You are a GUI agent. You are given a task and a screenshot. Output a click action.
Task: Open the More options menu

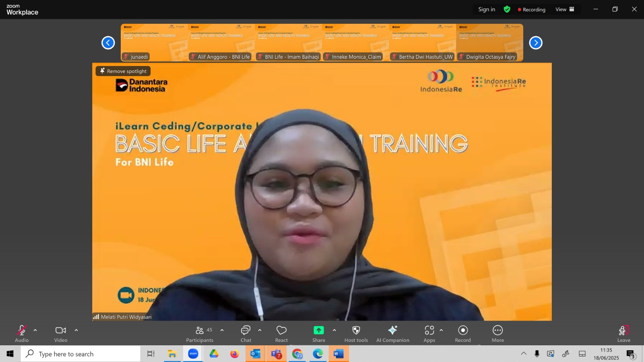(x=498, y=334)
